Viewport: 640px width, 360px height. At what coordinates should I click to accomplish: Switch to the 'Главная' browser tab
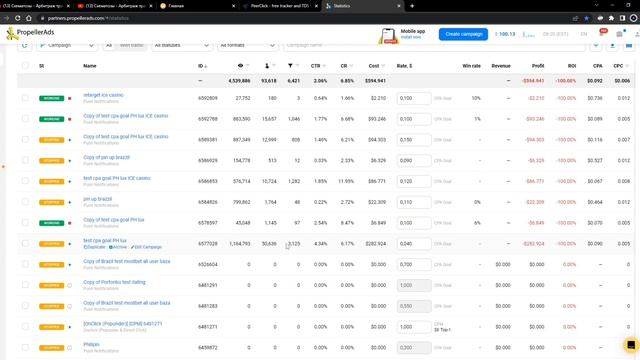click(x=198, y=6)
